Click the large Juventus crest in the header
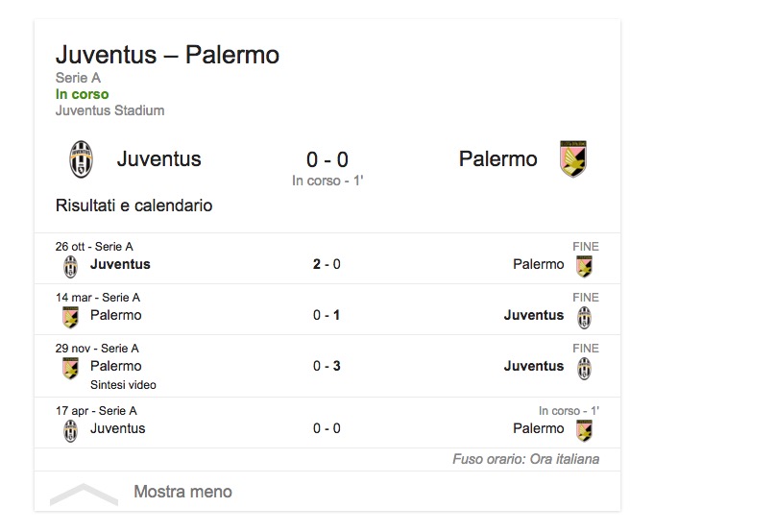Screen dimensions: 775x532 click(82, 159)
